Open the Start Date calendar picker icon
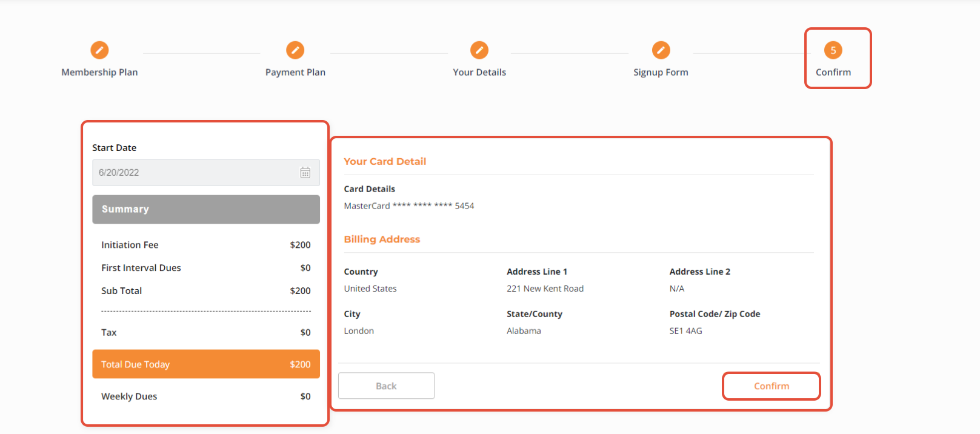 pos(305,173)
